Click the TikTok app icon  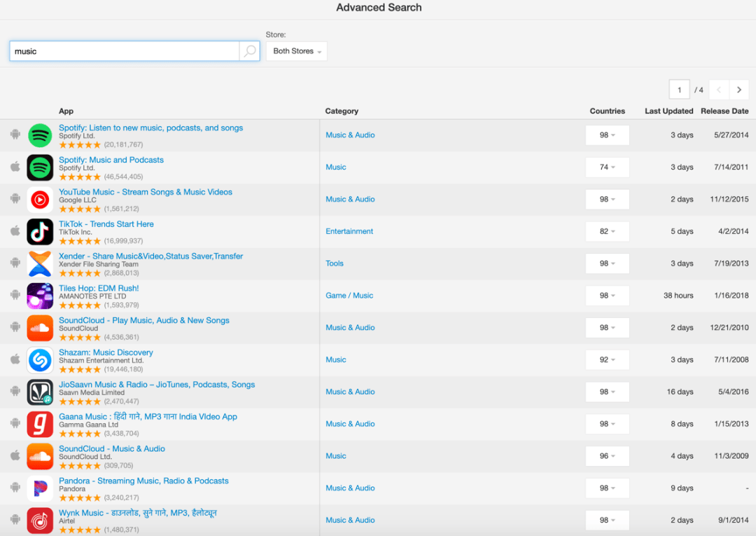(40, 232)
